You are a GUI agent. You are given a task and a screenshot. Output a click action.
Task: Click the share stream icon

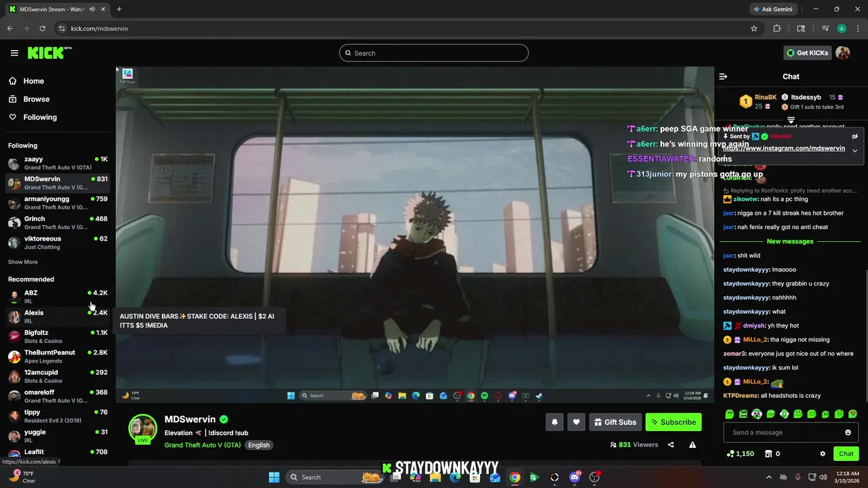click(x=671, y=445)
